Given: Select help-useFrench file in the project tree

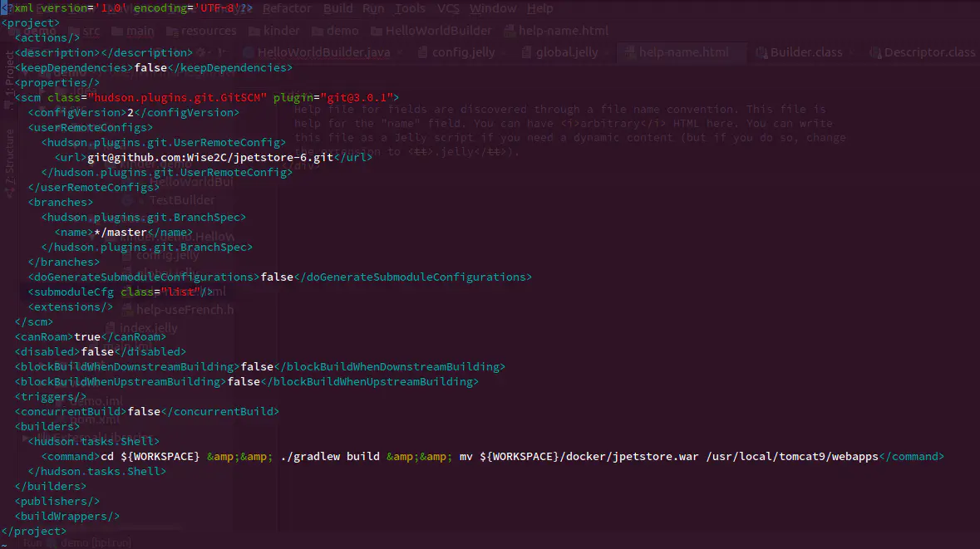Looking at the screenshot, I should (185, 310).
